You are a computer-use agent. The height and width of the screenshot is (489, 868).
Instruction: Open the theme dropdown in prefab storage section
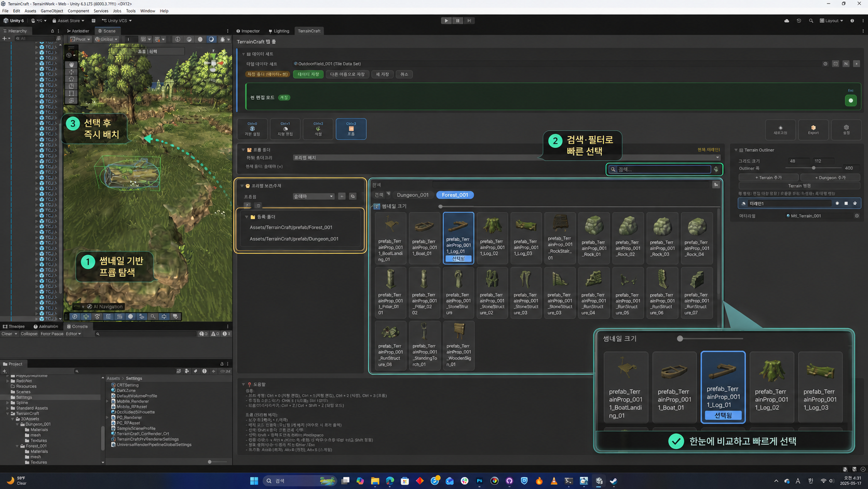314,196
